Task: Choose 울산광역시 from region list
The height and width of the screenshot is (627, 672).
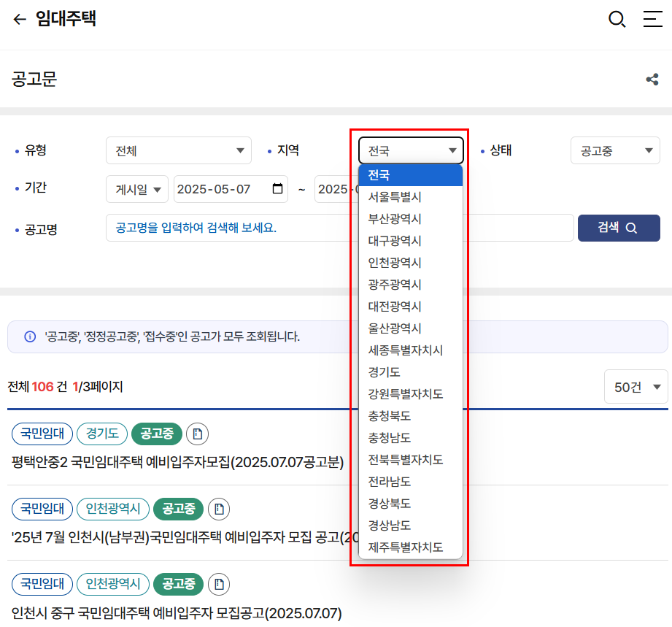Action: tap(411, 328)
